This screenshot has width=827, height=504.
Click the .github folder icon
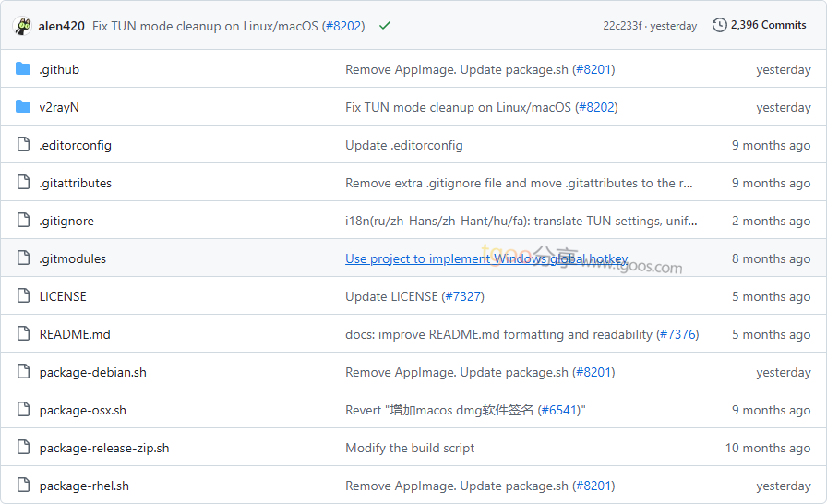pyautogui.click(x=23, y=69)
